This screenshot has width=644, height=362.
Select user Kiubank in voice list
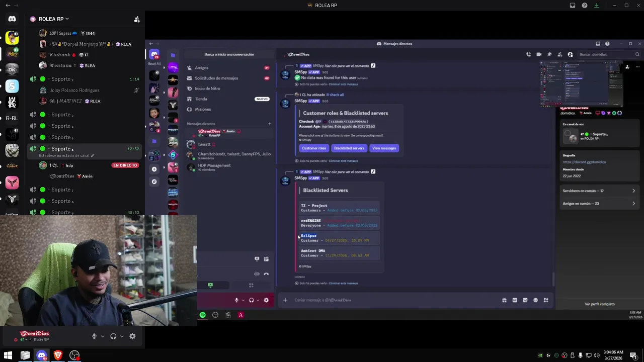[59, 55]
